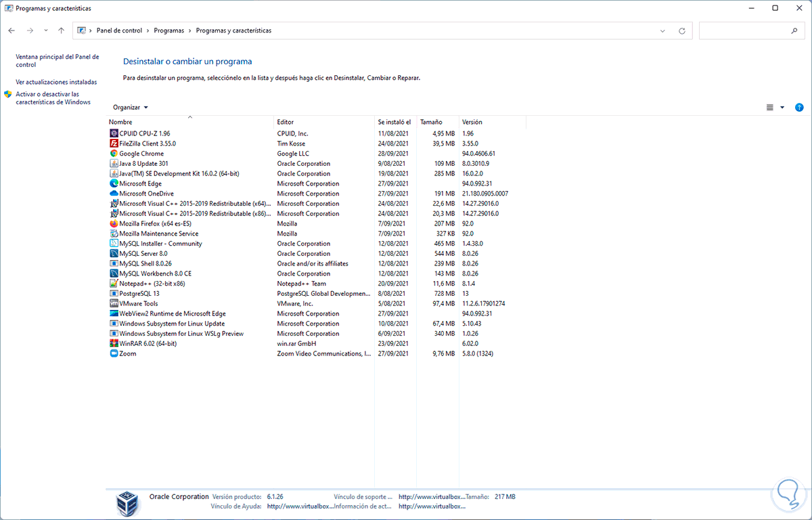
Task: Click the Notepad++ Team editor cell
Action: 302,284
